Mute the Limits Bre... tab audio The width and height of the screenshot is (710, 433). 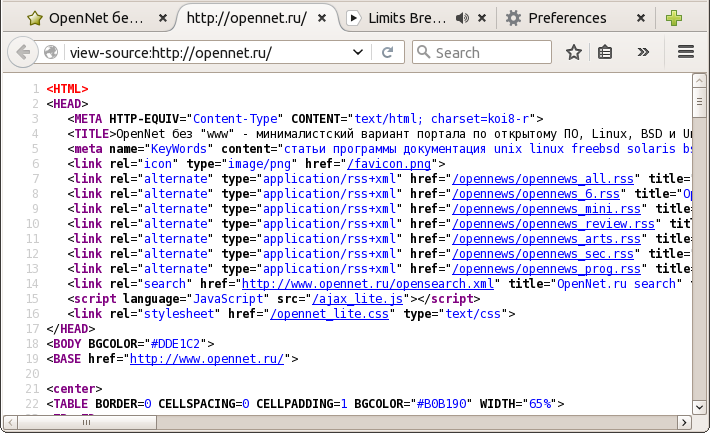point(462,18)
